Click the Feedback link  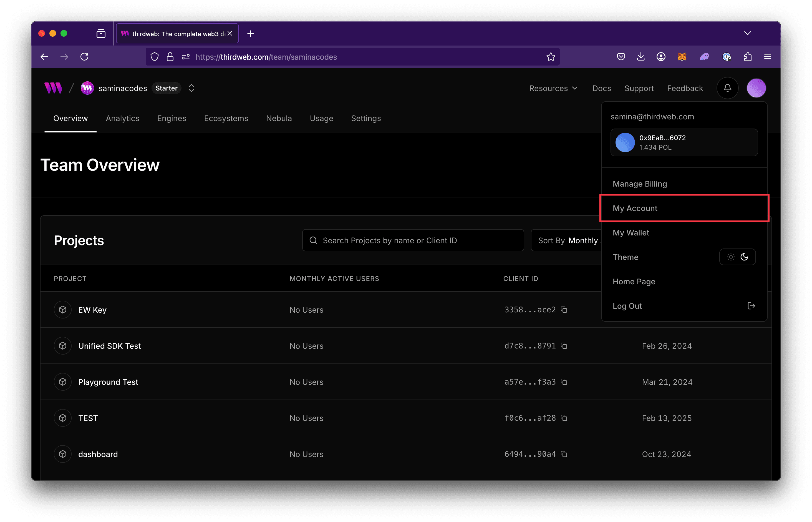[x=685, y=88]
